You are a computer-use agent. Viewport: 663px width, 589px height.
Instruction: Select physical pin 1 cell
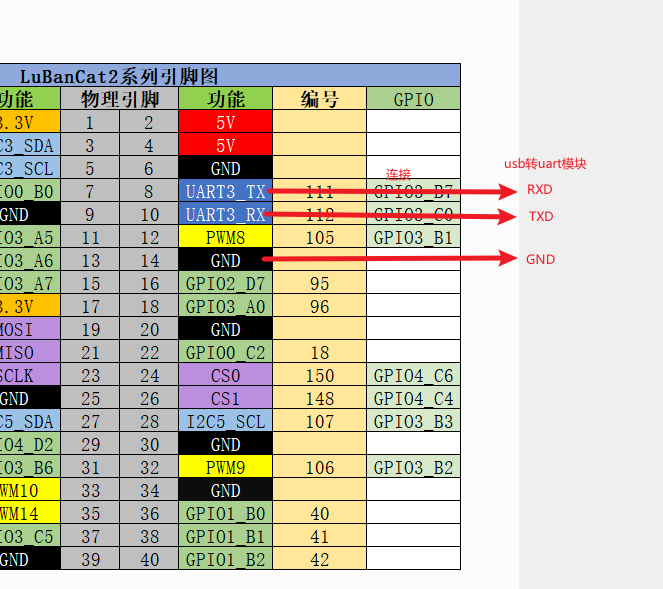coord(90,122)
